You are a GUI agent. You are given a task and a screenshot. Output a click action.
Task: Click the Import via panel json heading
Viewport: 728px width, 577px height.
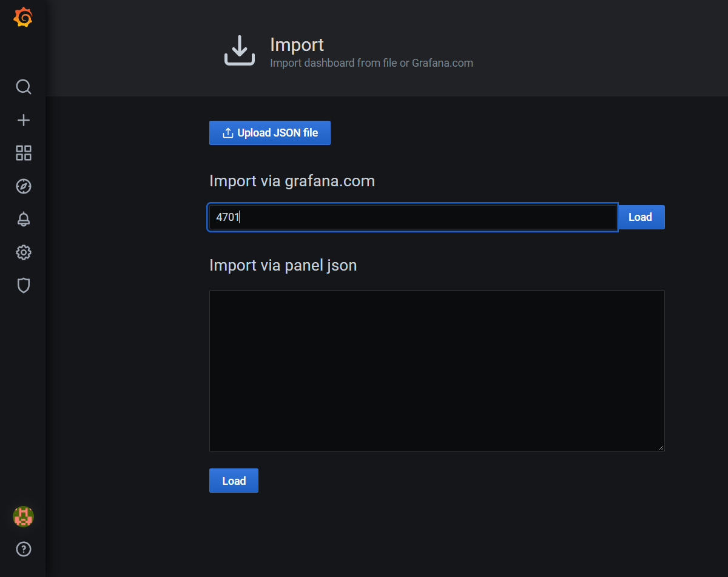coord(283,265)
